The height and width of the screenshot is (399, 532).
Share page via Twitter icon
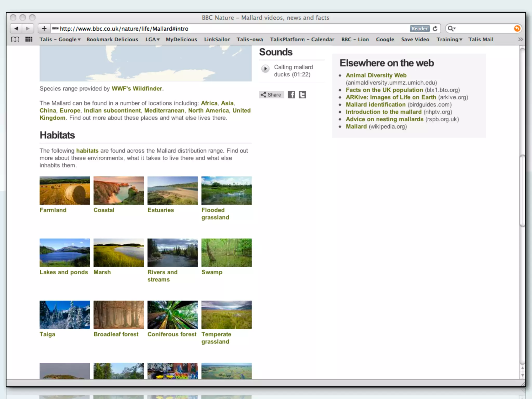coord(302,95)
